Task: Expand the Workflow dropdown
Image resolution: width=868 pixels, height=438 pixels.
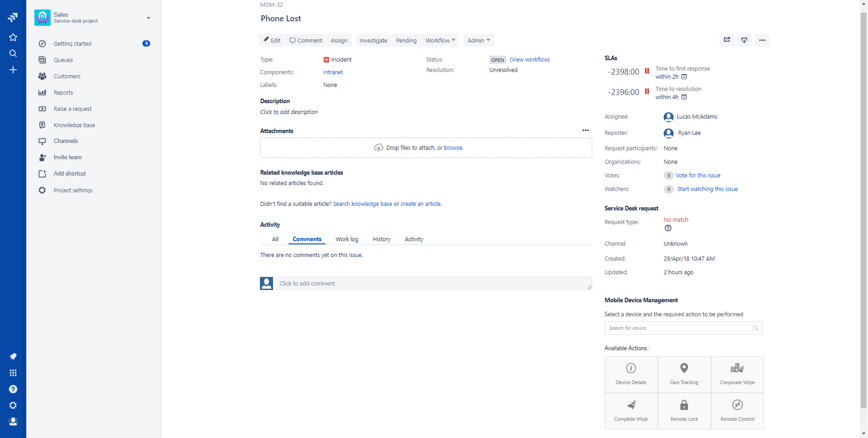Action: pyautogui.click(x=440, y=40)
